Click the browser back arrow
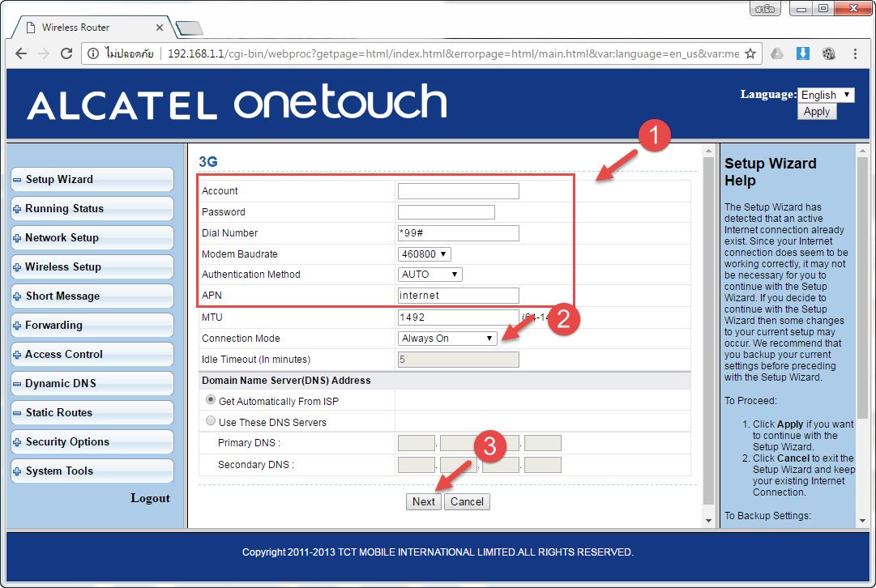Screen dimensions: 876x588 [x=21, y=53]
